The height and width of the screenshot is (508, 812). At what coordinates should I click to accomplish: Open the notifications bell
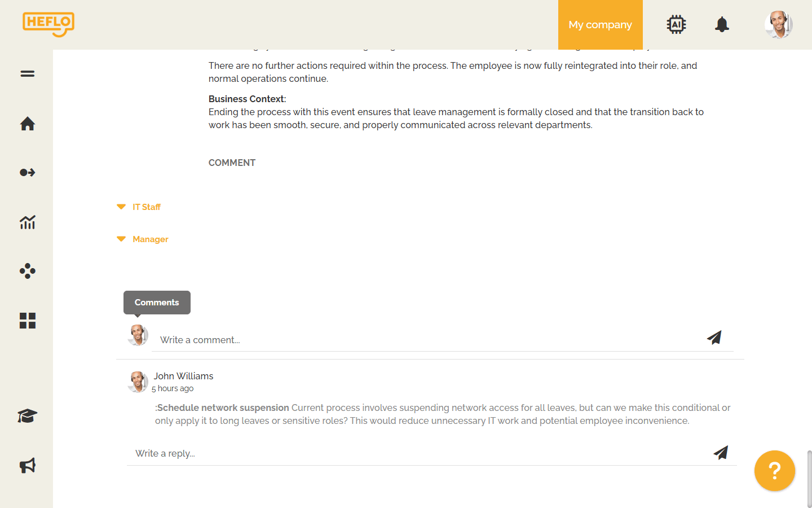722,25
